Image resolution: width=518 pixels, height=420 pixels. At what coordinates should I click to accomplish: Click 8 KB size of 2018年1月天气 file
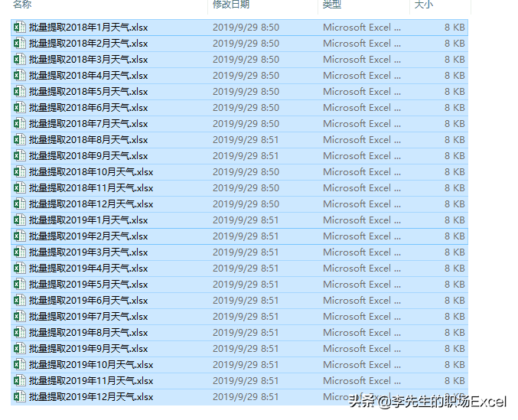pyautogui.click(x=454, y=28)
